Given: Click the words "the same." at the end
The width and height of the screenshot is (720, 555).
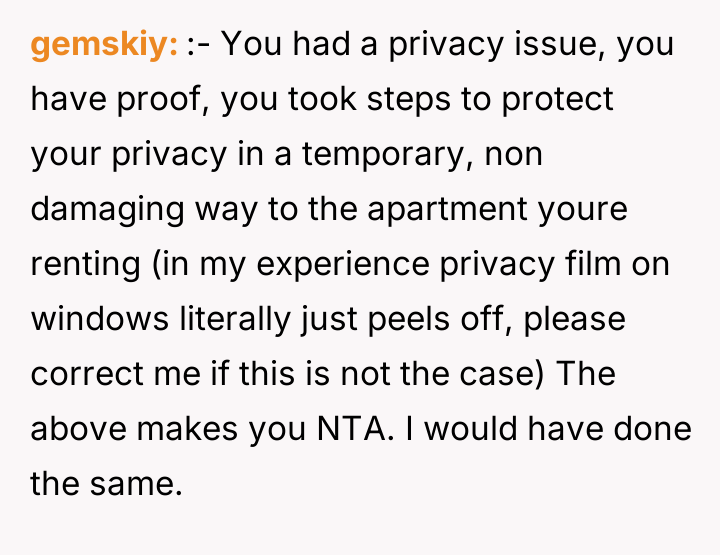Looking at the screenshot, I should (107, 483).
